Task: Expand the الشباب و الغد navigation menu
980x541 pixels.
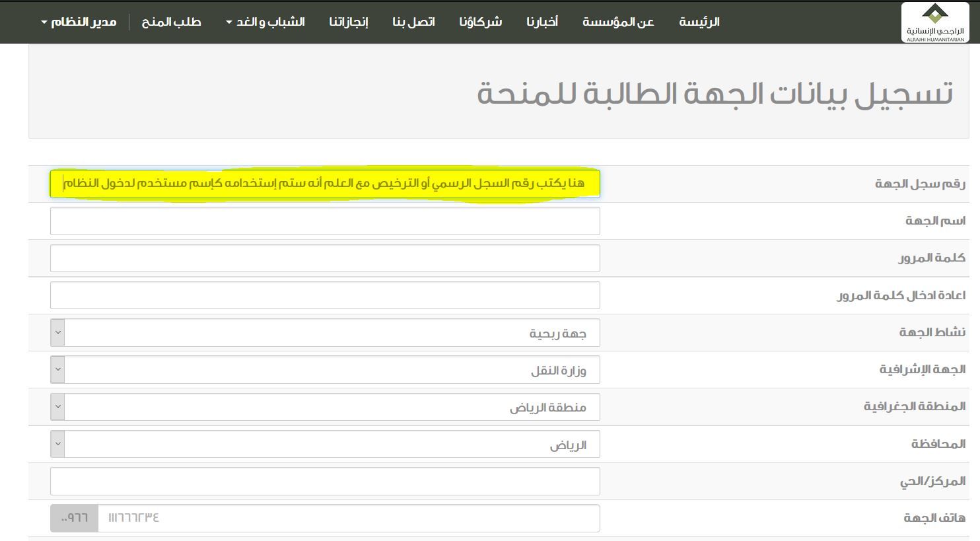Action: click(265, 21)
